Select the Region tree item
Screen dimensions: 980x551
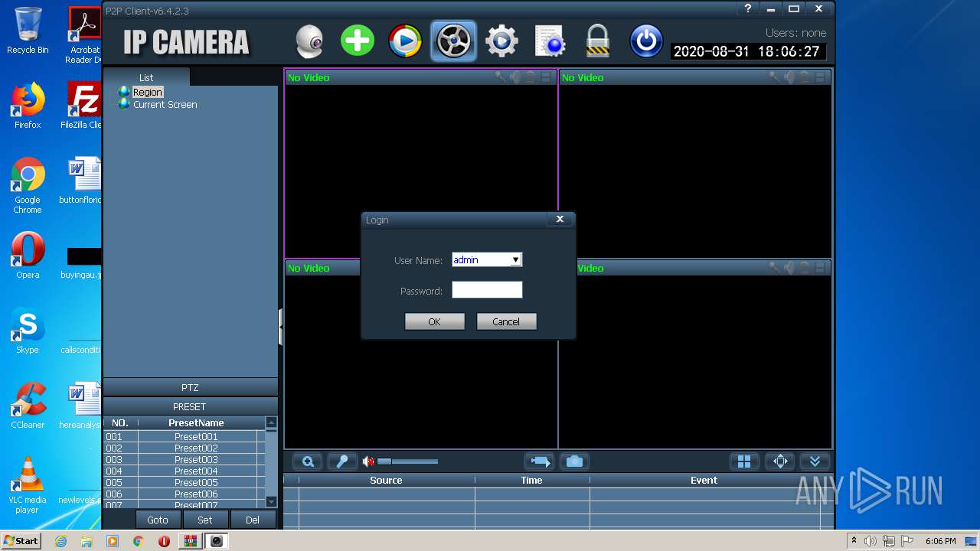tap(148, 92)
